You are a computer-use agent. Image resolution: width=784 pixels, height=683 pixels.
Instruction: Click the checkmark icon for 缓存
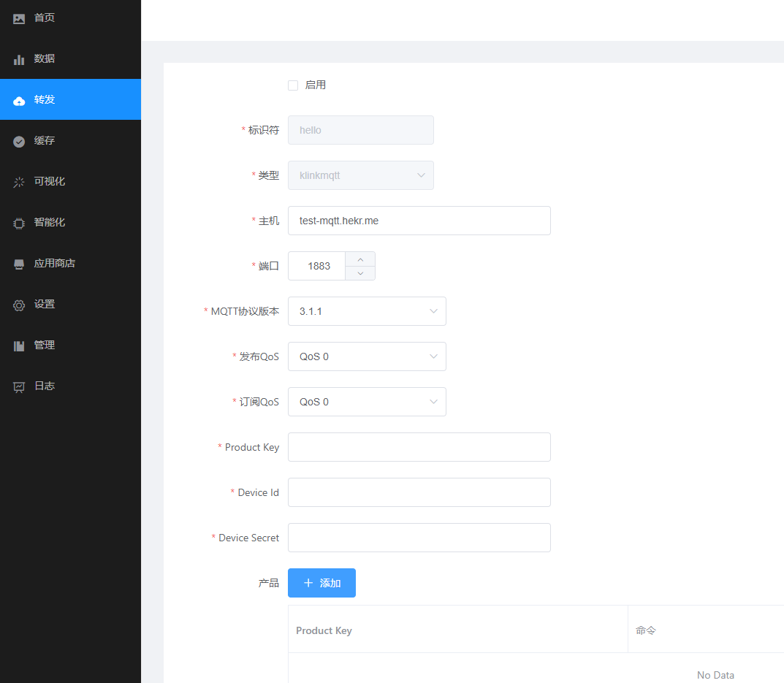pos(19,141)
